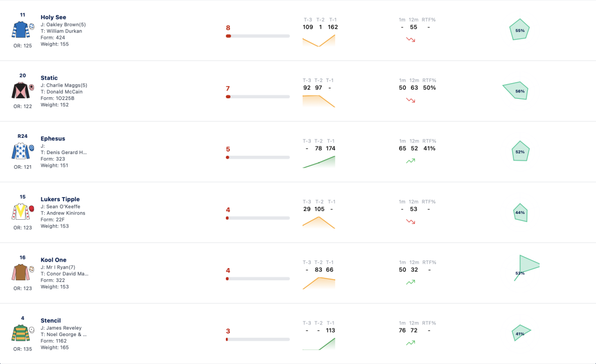This screenshot has height=364, width=596.
Task: Click Stencil's green striped silks icon
Action: click(x=20, y=333)
